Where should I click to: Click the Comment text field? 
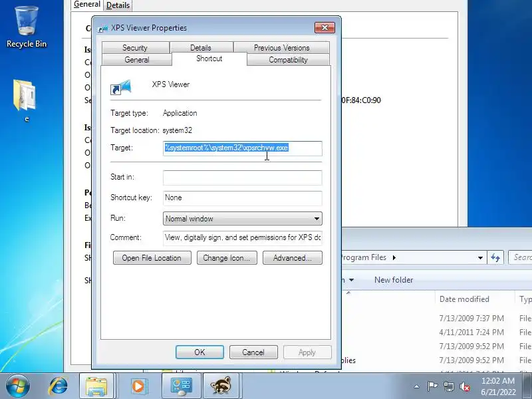[x=242, y=237]
